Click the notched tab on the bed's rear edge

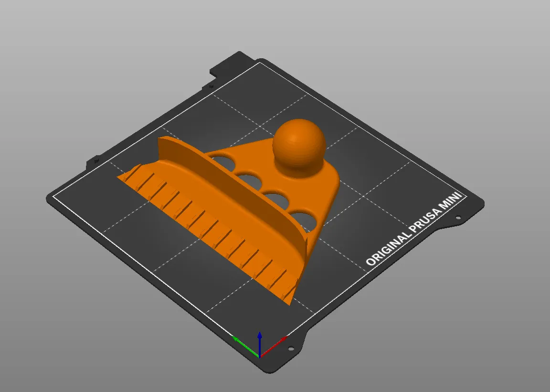coord(228,66)
